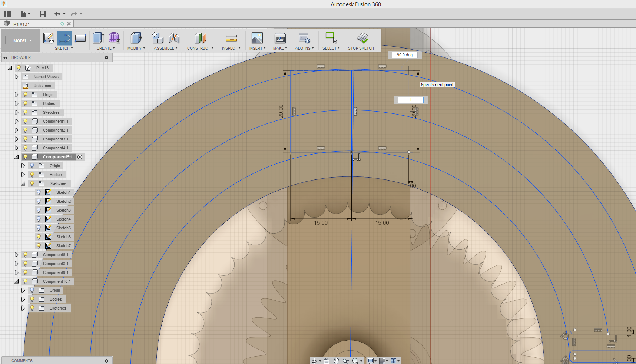Select the Rectangle sketch tool icon
This screenshot has height=364, width=636.
[80, 38]
